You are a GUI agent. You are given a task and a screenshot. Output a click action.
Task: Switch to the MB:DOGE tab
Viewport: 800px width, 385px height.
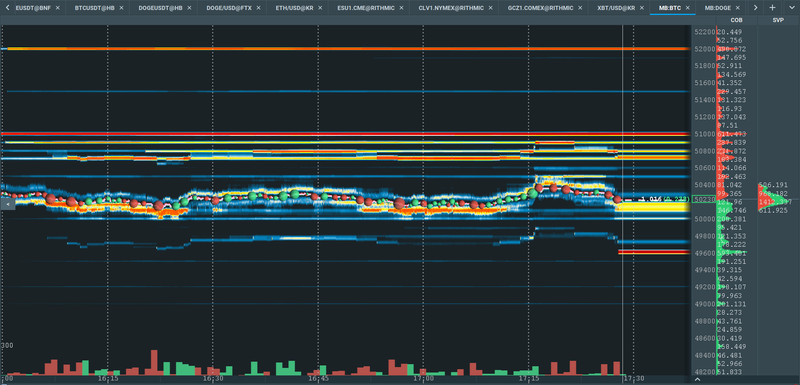pos(718,8)
